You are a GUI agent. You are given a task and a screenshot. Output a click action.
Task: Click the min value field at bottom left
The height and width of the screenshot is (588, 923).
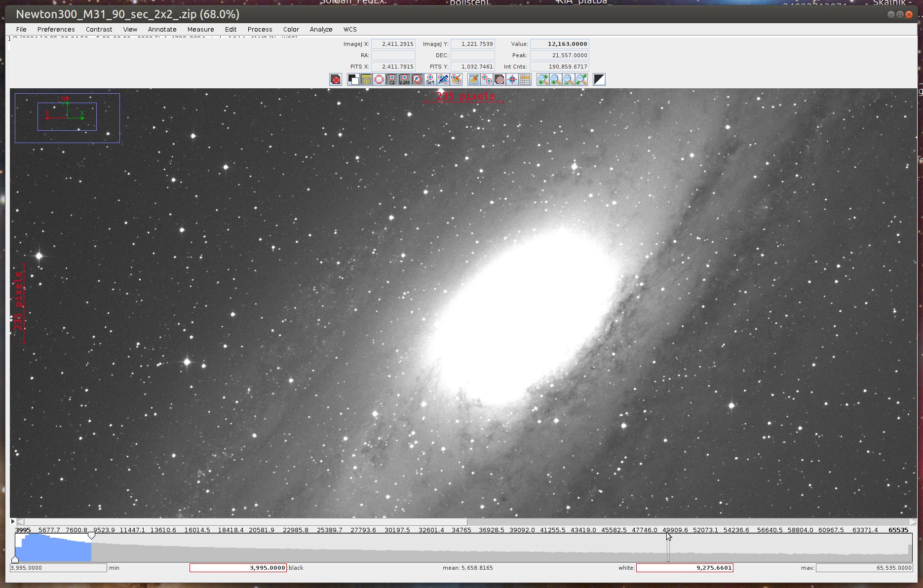[x=58, y=568]
